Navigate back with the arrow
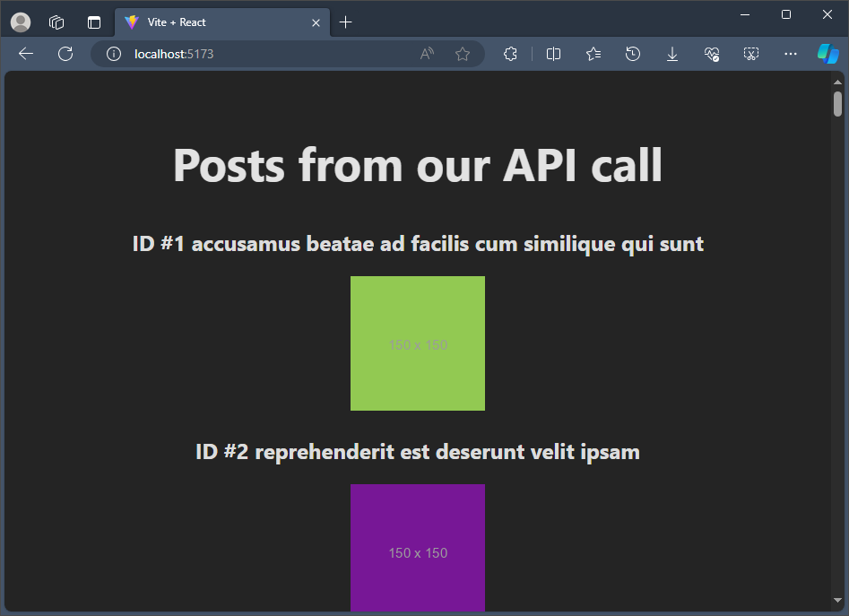The image size is (849, 616). point(25,54)
